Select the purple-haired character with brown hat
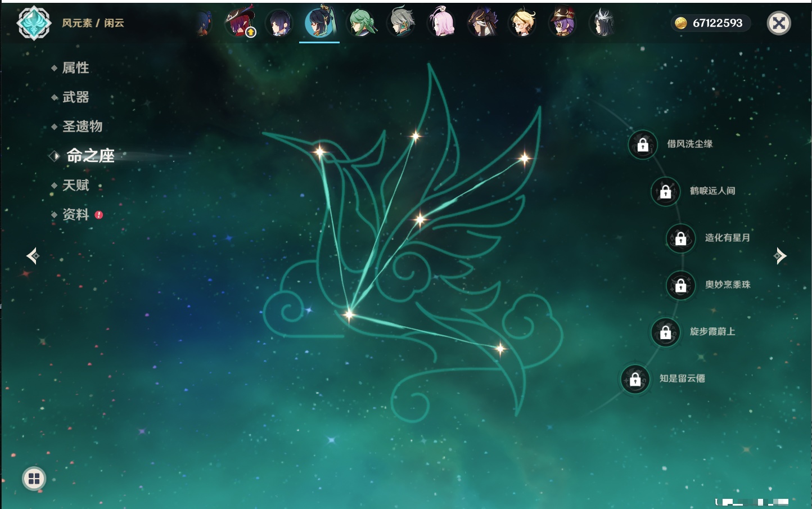 562,22
